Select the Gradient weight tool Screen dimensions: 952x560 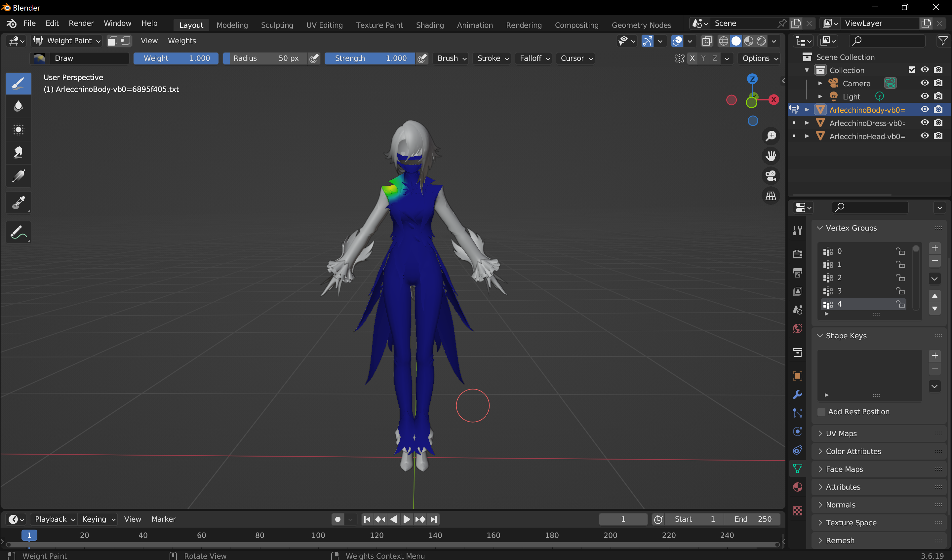tap(18, 176)
